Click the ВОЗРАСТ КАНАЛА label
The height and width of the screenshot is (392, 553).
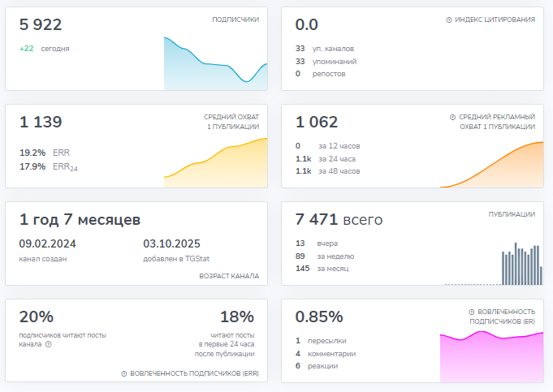coord(229,276)
